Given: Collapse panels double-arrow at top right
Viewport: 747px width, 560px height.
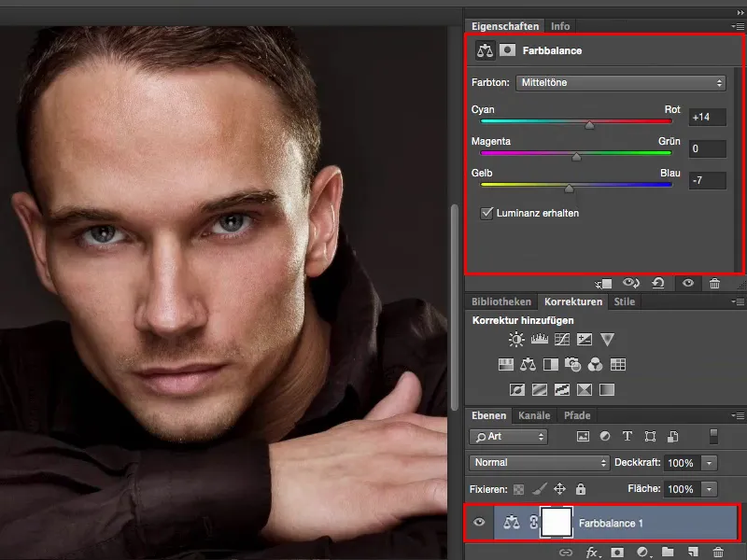Looking at the screenshot, I should pos(740,13).
